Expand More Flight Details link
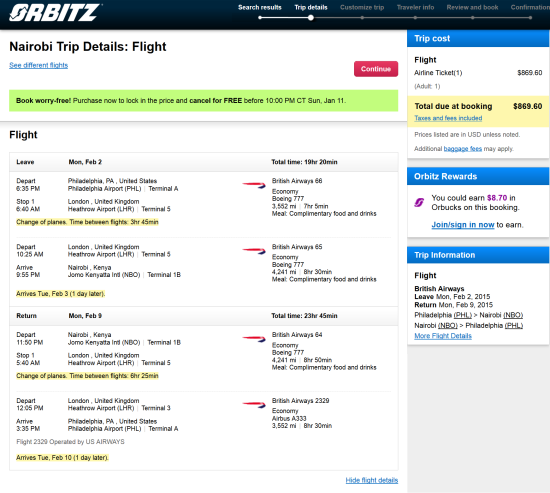The height and width of the screenshot is (493, 550). coord(443,336)
